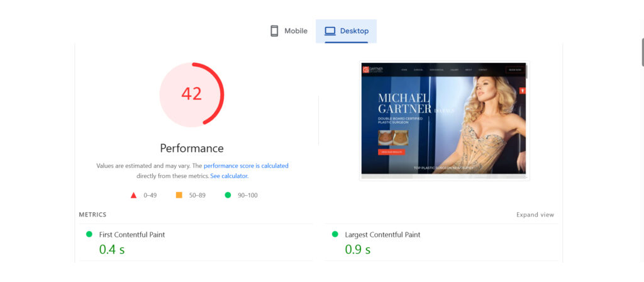
Task: Open the 'performance score is calculated' link
Action: click(246, 166)
